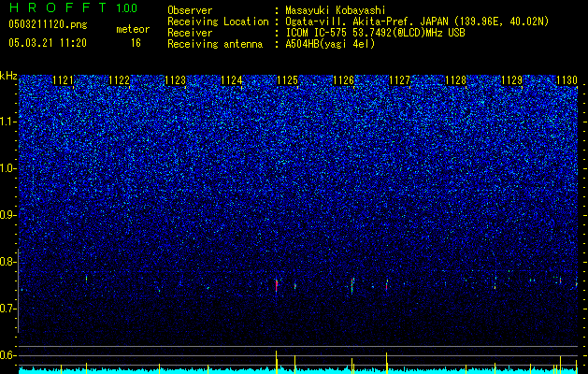Click the 1121 time marker

(63, 80)
